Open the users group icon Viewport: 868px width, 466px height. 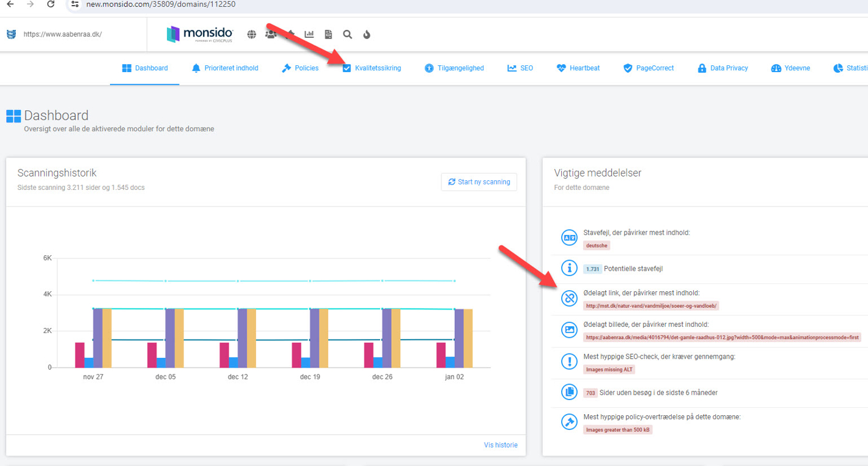click(x=271, y=35)
